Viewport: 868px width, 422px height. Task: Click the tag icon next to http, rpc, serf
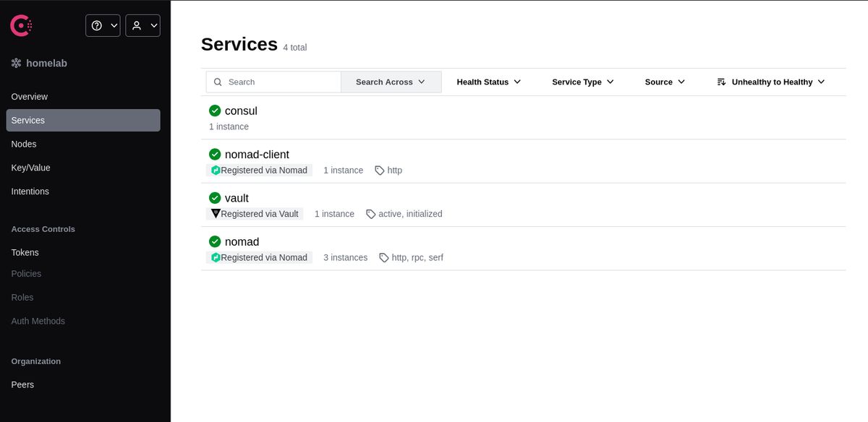pos(383,257)
